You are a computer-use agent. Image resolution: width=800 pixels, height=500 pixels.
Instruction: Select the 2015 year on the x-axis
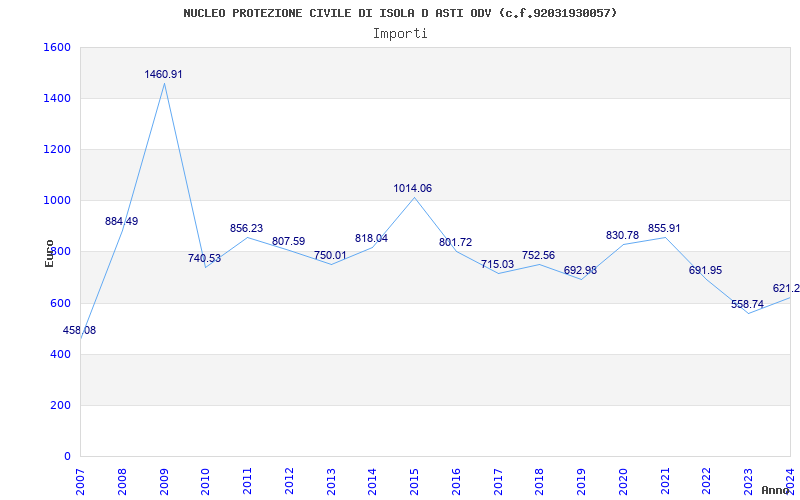pos(414,480)
